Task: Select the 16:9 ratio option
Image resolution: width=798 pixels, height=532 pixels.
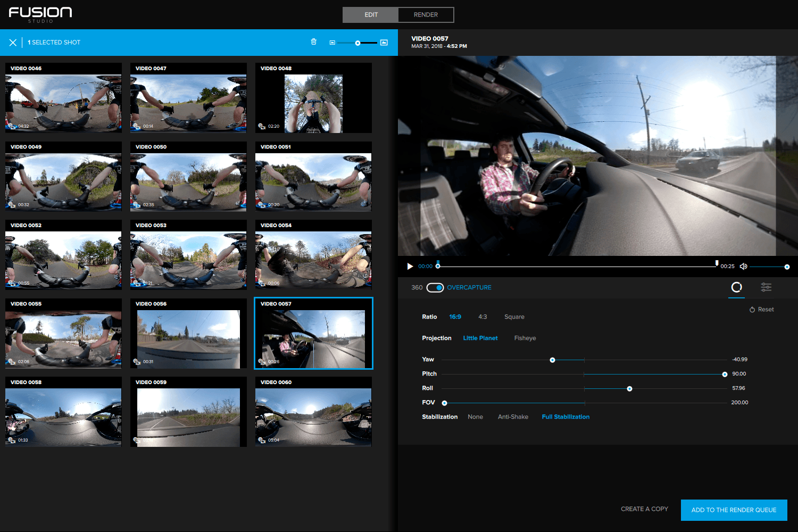Action: pyautogui.click(x=455, y=317)
